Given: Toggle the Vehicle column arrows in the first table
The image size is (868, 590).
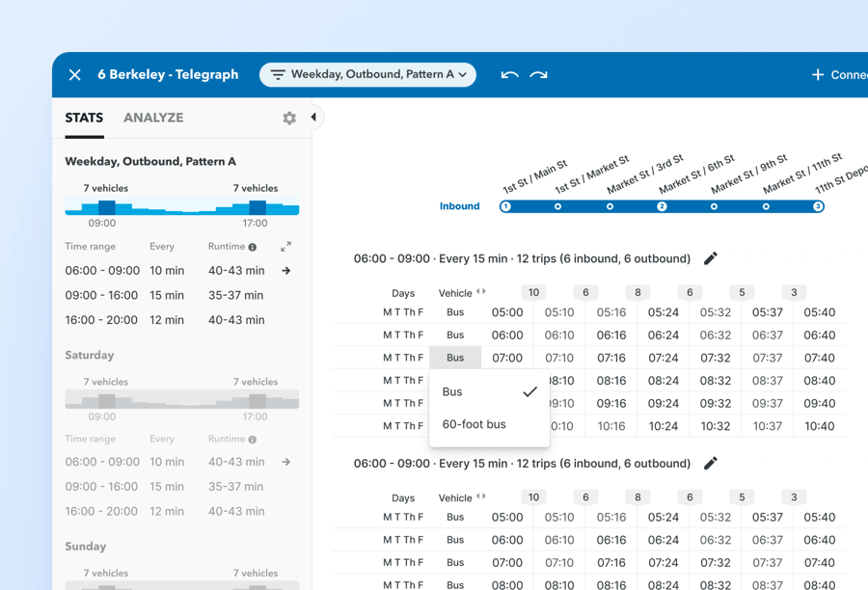Looking at the screenshot, I should coord(481,292).
